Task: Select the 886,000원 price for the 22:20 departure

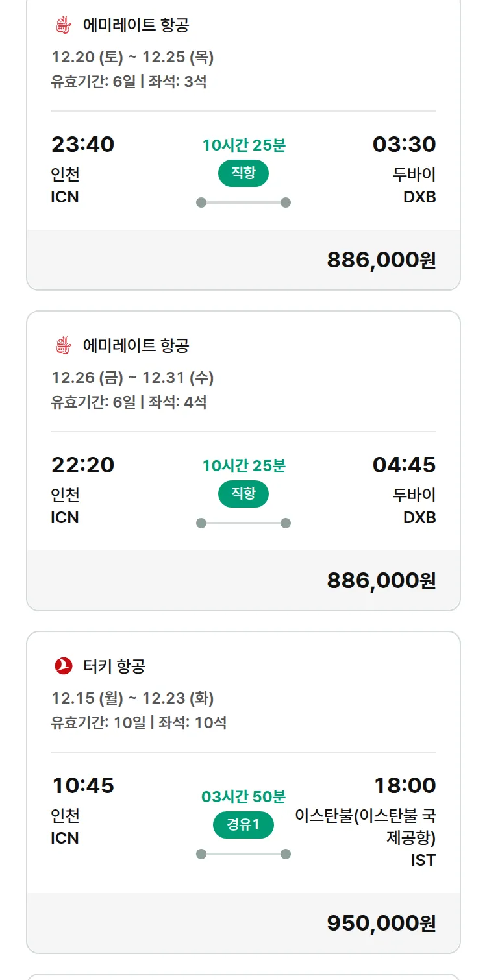Action: click(x=381, y=580)
